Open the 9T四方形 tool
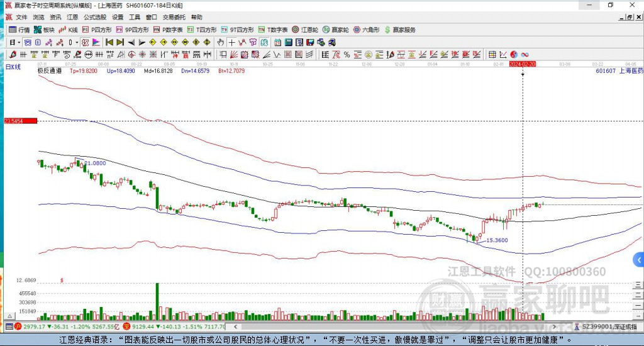644x346 pixels. coord(237,30)
